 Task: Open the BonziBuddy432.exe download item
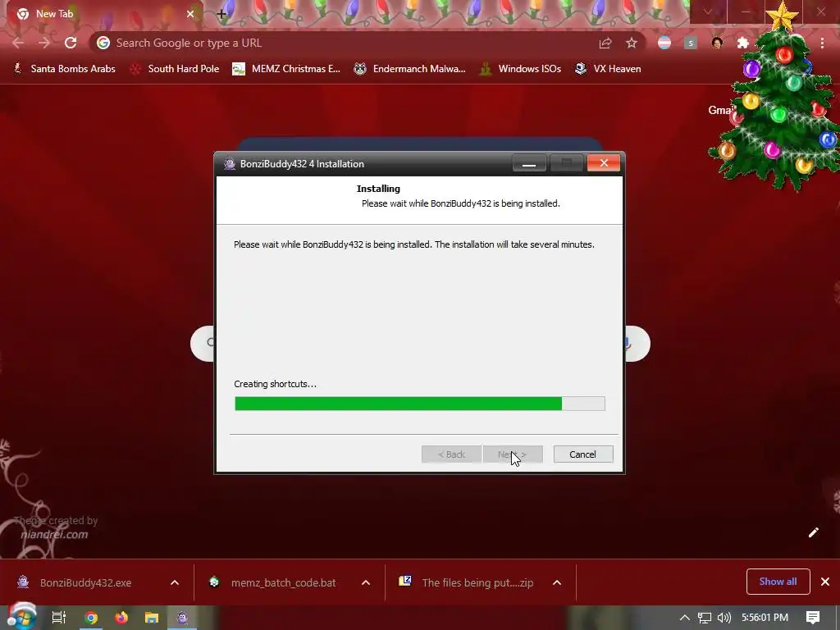[x=85, y=582]
